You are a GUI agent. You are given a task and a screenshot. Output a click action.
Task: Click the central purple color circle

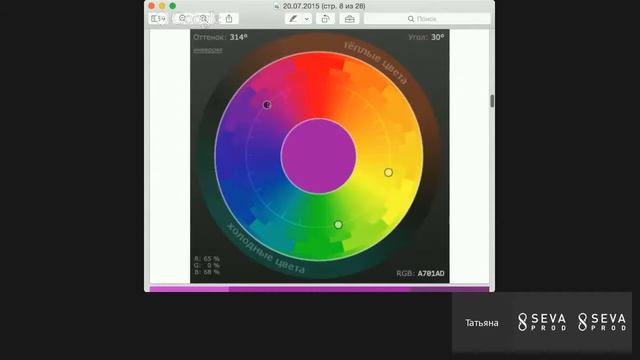318,156
